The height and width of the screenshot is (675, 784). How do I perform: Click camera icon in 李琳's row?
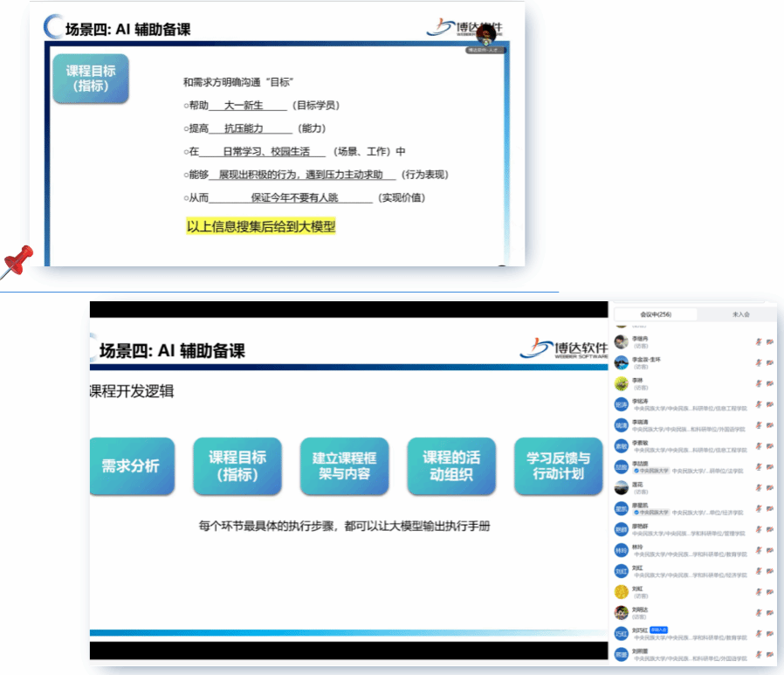click(x=769, y=383)
